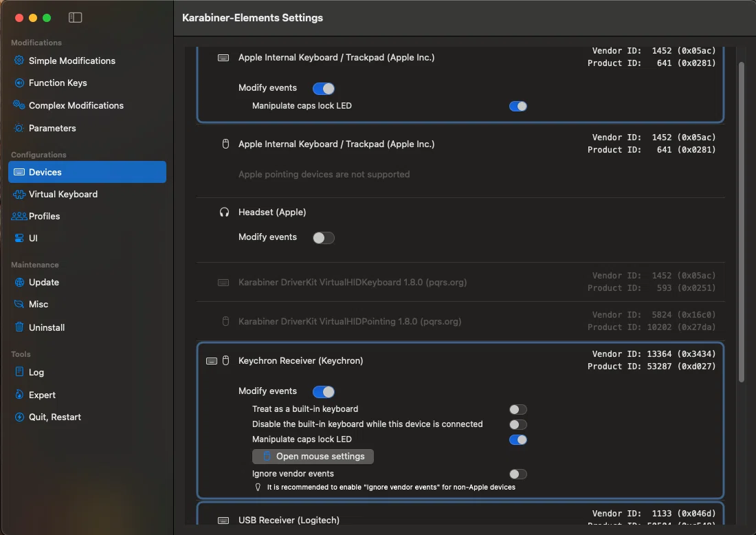Open Function Keys section

point(87,83)
